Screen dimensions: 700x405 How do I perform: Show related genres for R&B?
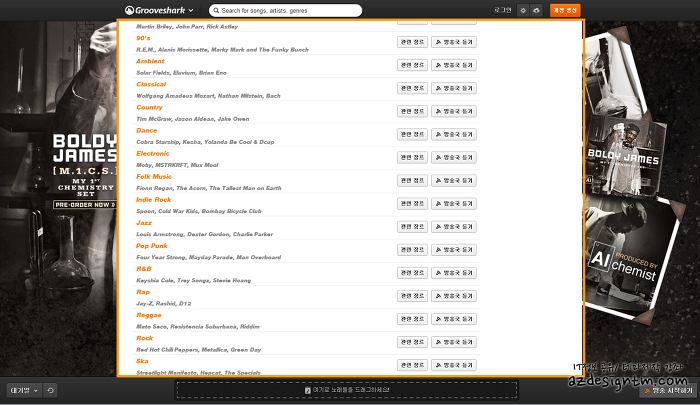412,273
